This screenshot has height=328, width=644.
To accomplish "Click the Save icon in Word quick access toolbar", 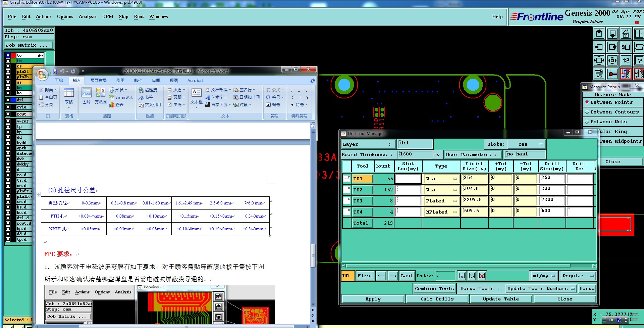I will (x=55, y=71).
